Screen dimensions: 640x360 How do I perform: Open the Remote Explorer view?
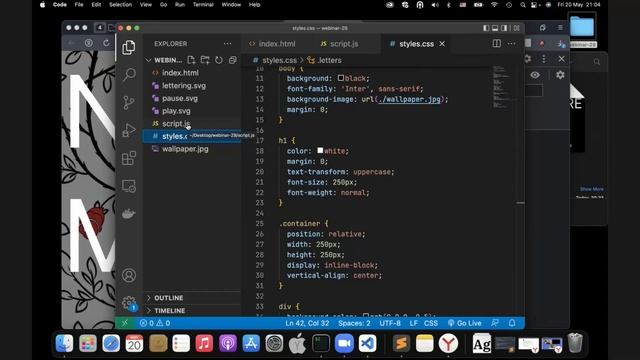129,186
